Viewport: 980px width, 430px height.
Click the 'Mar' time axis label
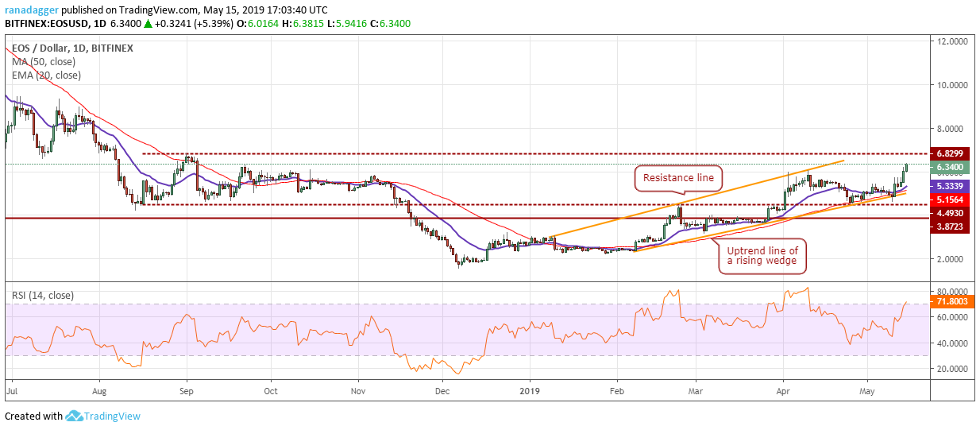[695, 391]
